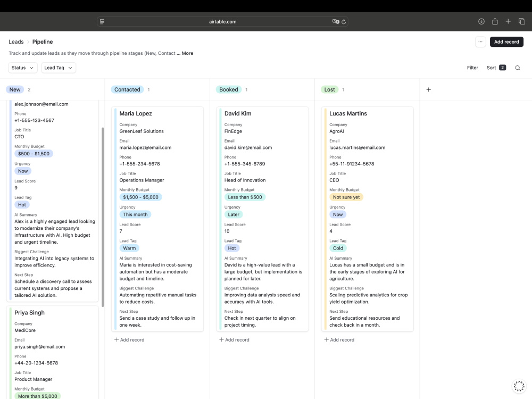Click the $1,500 - $5,000 budget tag

[141, 197]
